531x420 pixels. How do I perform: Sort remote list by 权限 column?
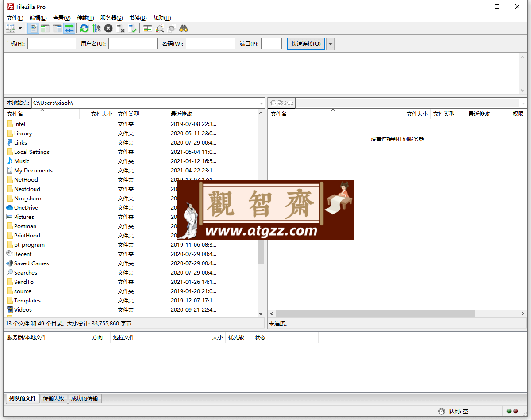click(518, 114)
